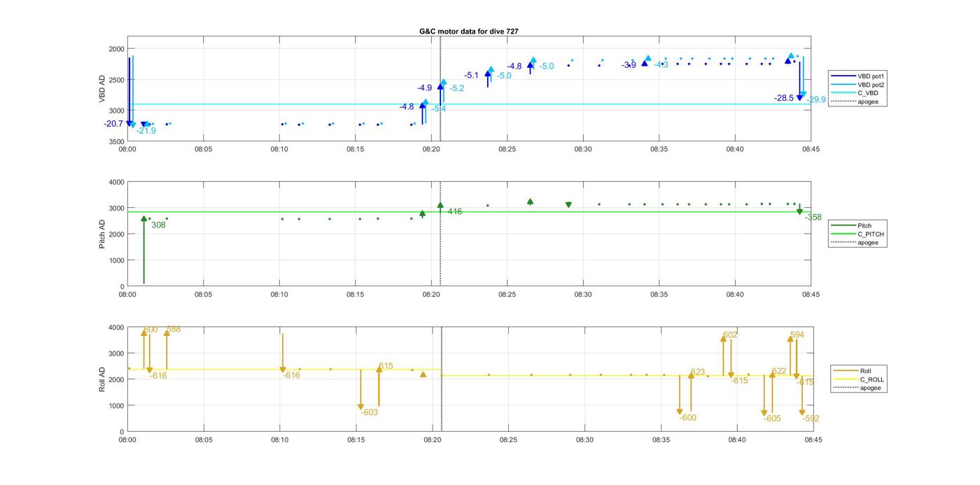Select the '-4.9' VBD data label
The width and height of the screenshot is (980, 485).
pos(424,88)
